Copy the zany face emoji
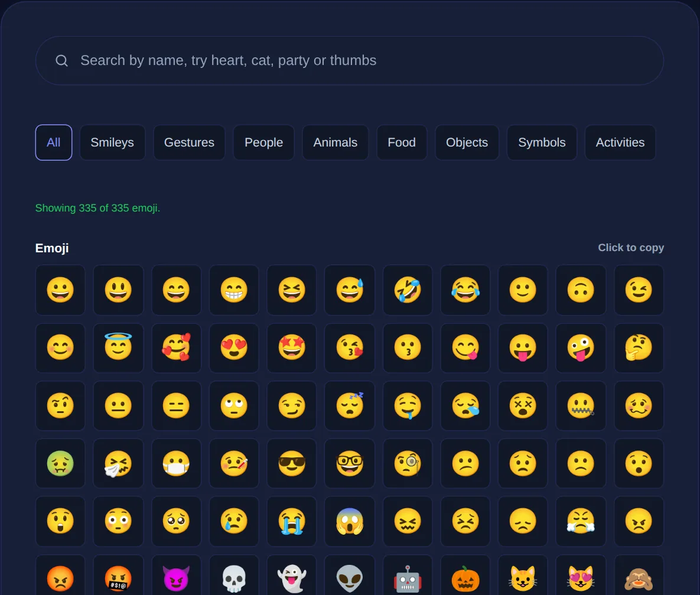 click(581, 347)
